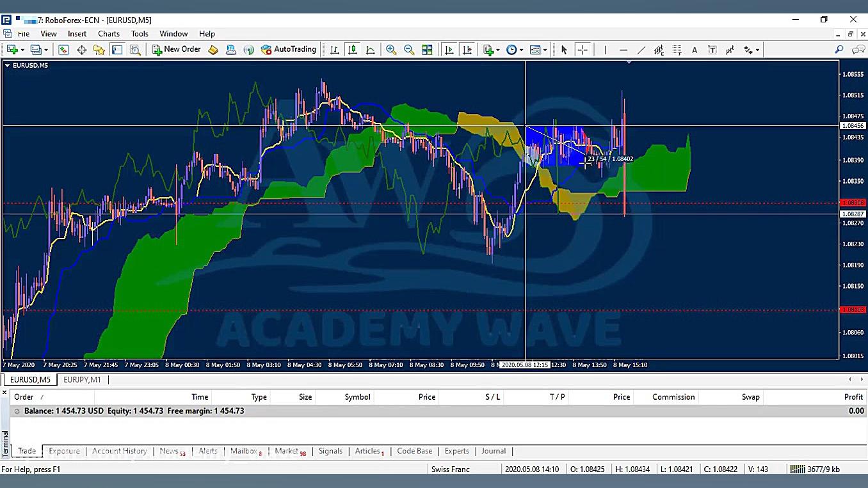This screenshot has width=868, height=488.
Task: Sort trades by the Order column header
Action: [24, 397]
